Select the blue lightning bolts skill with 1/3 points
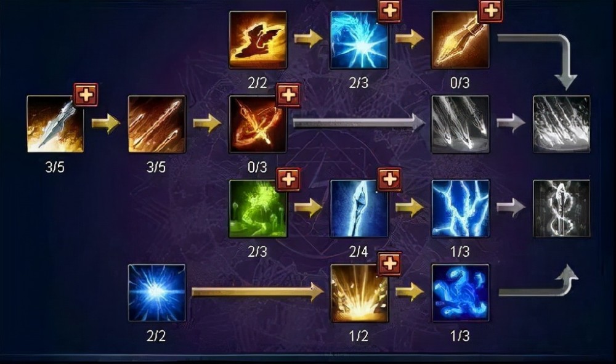 coord(460,209)
